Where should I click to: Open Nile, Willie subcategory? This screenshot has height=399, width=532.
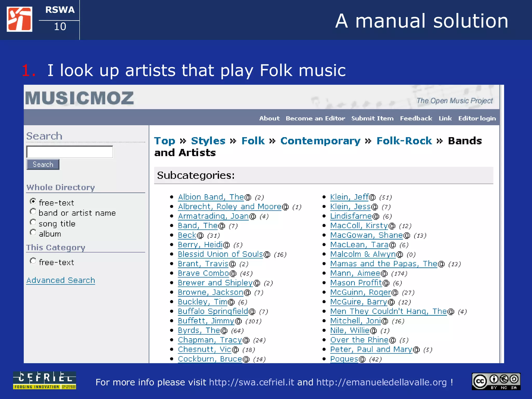pyautogui.click(x=350, y=330)
